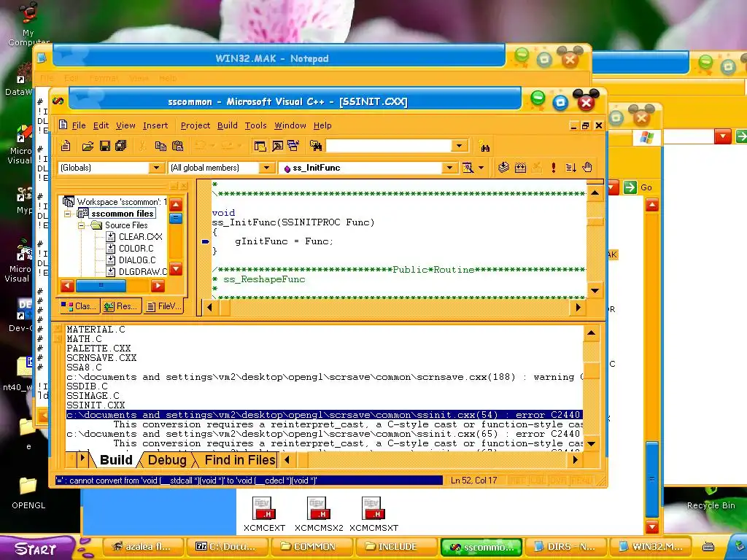Open the (Globals) class dropdown
Screen dimensions: 747x560
(156, 168)
